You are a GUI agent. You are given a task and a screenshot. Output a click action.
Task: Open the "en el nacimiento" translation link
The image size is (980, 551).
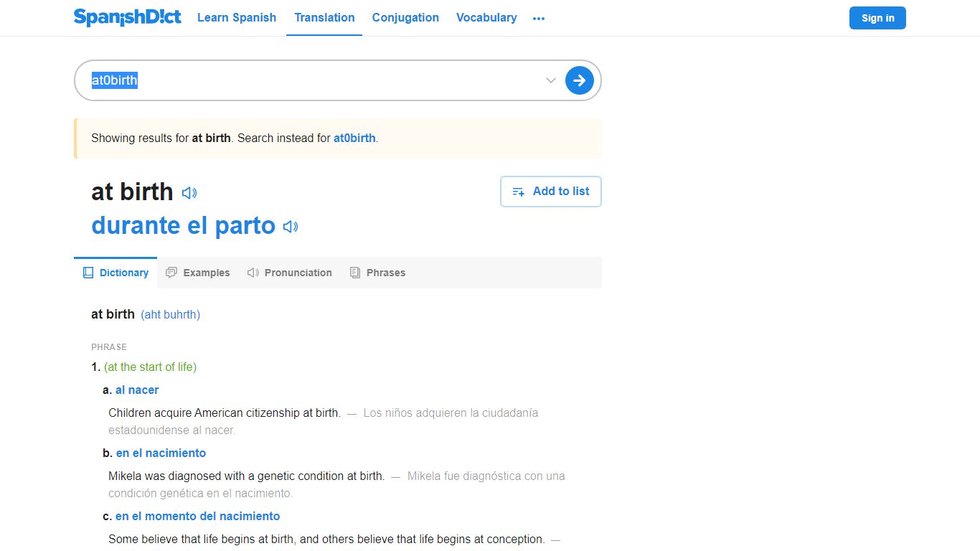tap(161, 453)
